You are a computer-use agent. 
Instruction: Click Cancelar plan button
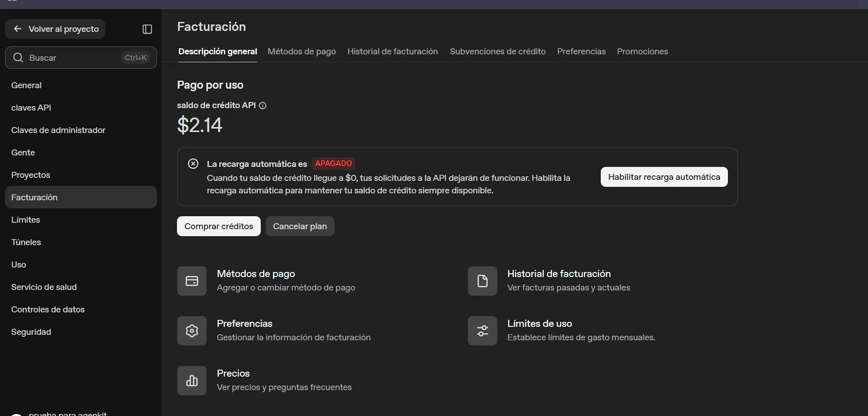tap(300, 226)
